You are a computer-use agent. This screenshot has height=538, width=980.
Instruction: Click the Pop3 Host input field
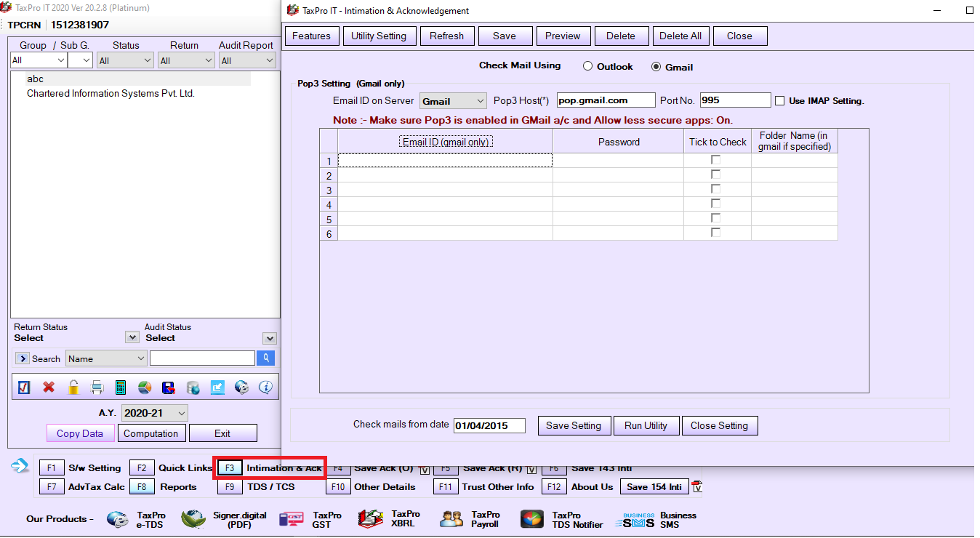click(x=606, y=100)
